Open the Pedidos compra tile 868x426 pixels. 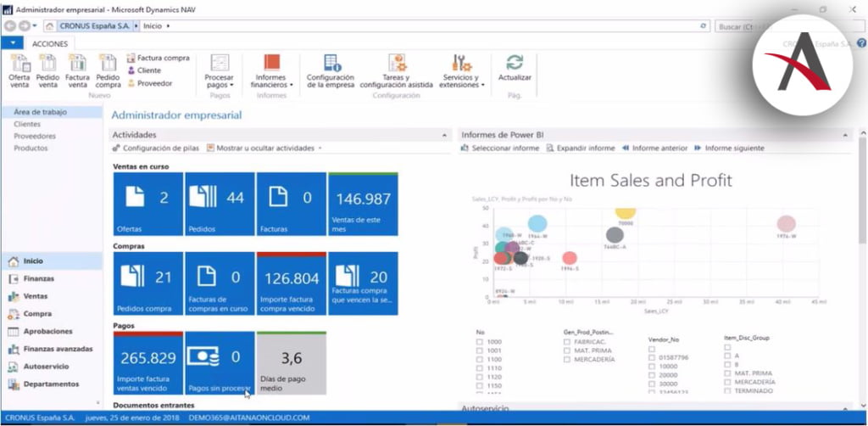(147, 283)
